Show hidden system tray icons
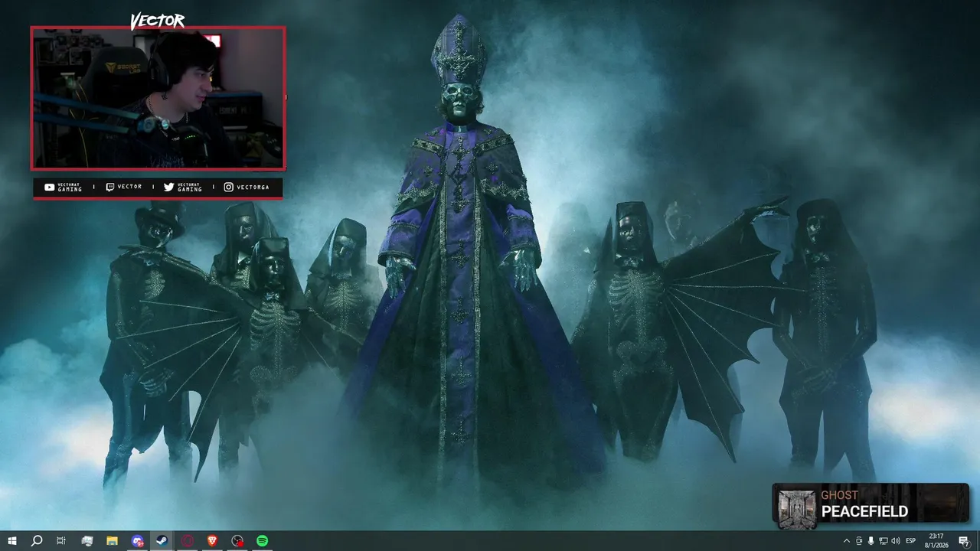980x551 pixels. (x=846, y=541)
